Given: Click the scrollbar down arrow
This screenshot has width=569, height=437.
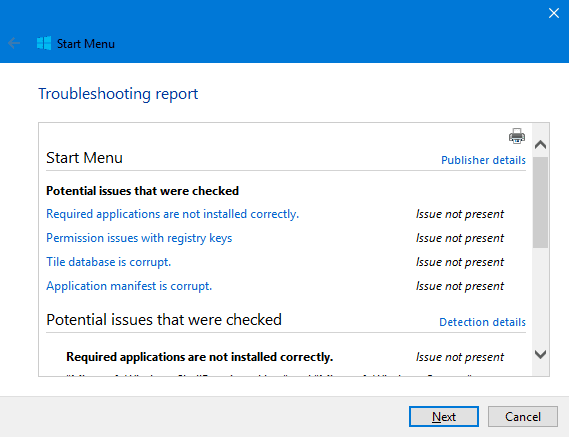Looking at the screenshot, I should (540, 354).
